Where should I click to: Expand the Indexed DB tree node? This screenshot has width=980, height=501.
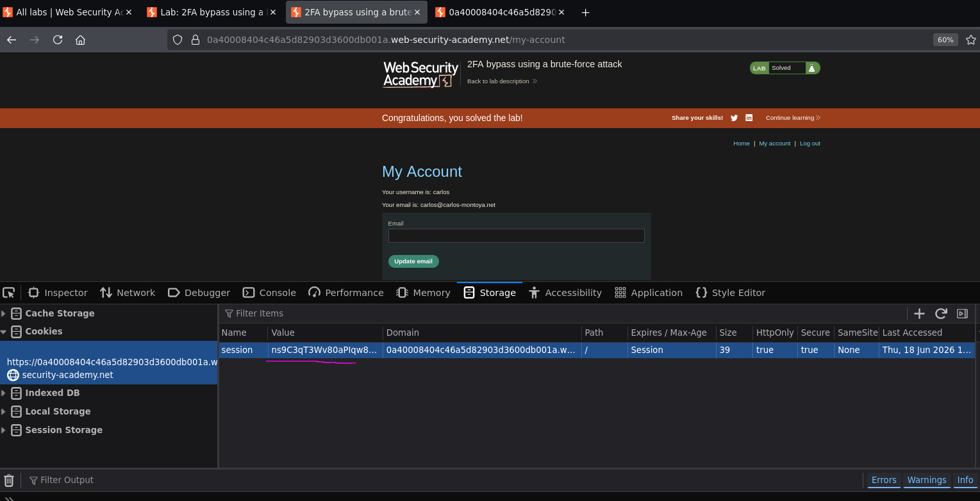click(4, 393)
